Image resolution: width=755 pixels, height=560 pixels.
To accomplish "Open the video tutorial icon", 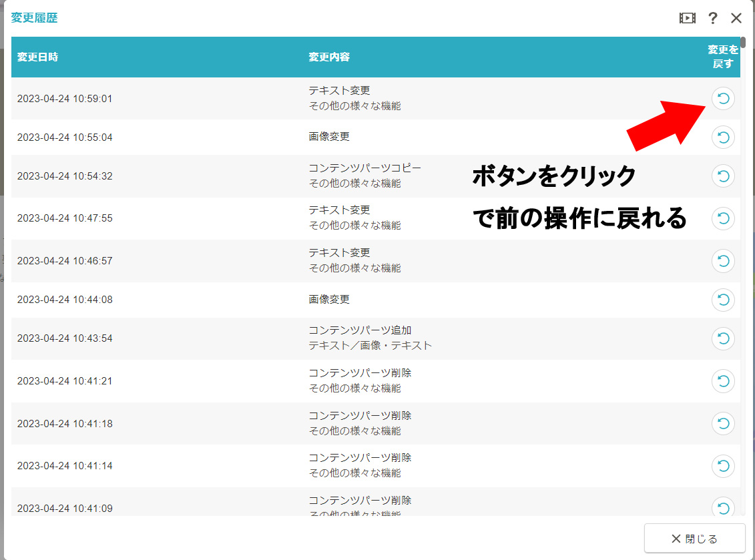I will click(687, 18).
